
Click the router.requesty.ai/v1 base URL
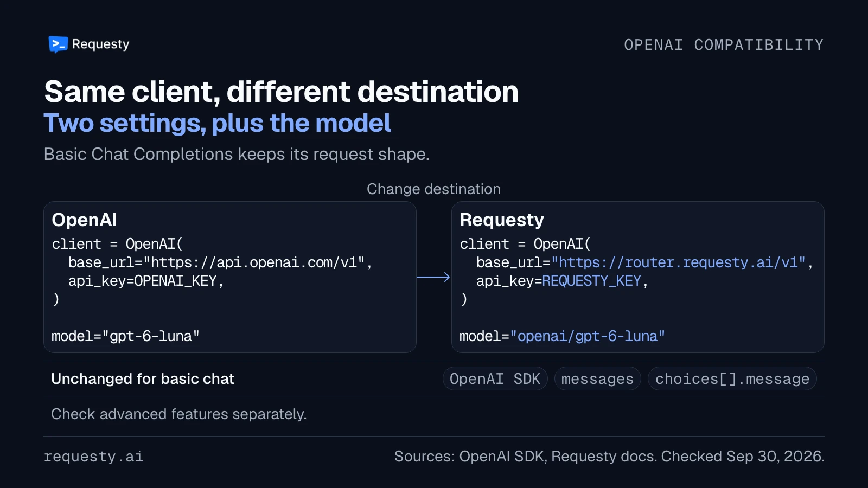point(678,263)
